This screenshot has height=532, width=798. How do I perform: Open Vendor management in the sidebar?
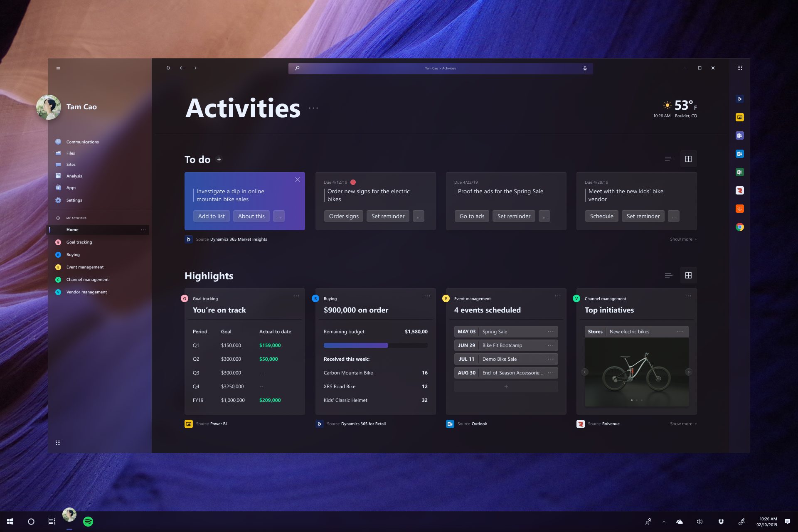(x=86, y=292)
